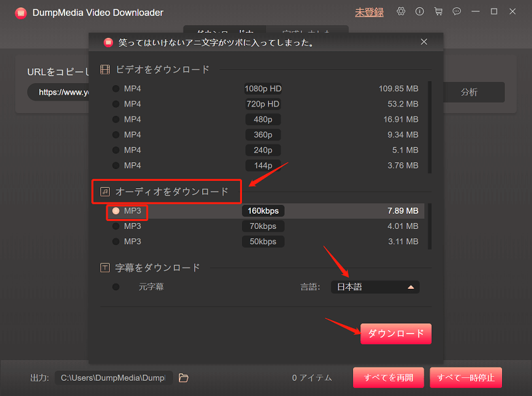The width and height of the screenshot is (532, 396).
Task: Close the download options dialog
Action: click(x=424, y=42)
